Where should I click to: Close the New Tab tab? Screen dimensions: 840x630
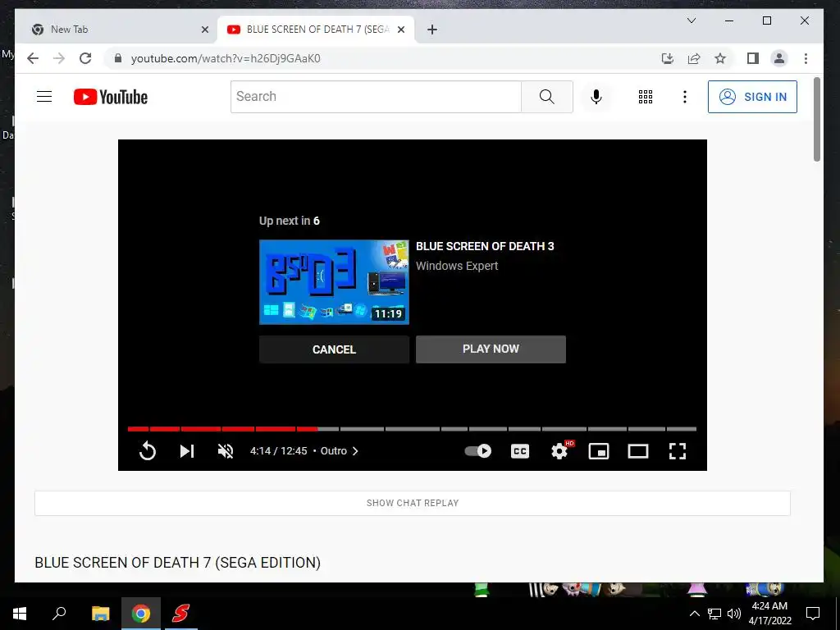[204, 30]
